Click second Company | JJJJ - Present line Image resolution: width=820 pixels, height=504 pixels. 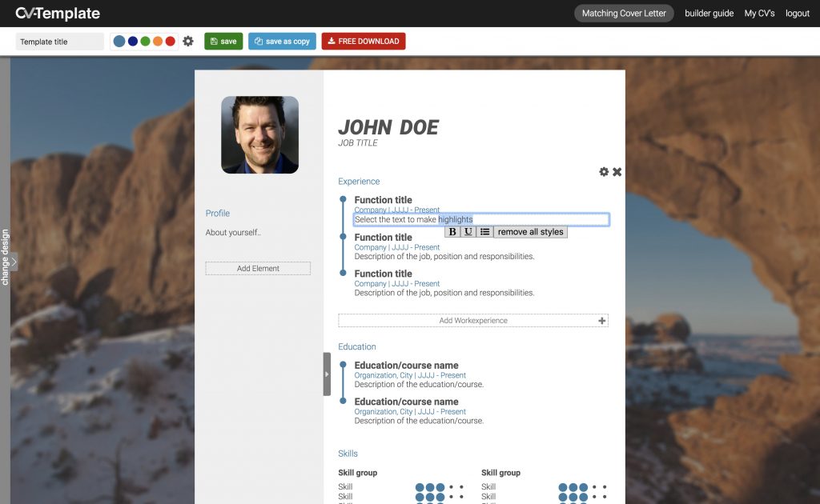397,247
